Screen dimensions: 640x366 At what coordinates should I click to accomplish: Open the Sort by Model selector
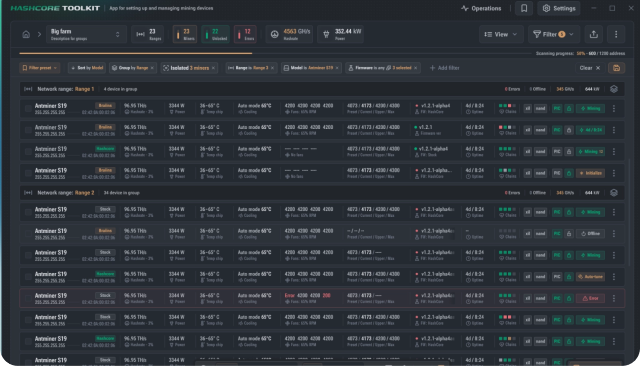tap(87, 68)
